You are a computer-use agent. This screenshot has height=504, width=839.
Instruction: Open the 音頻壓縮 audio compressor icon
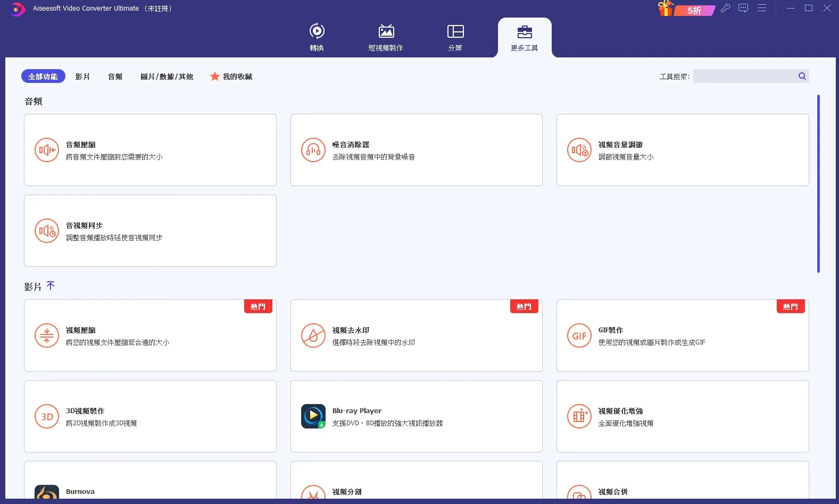coord(47,150)
